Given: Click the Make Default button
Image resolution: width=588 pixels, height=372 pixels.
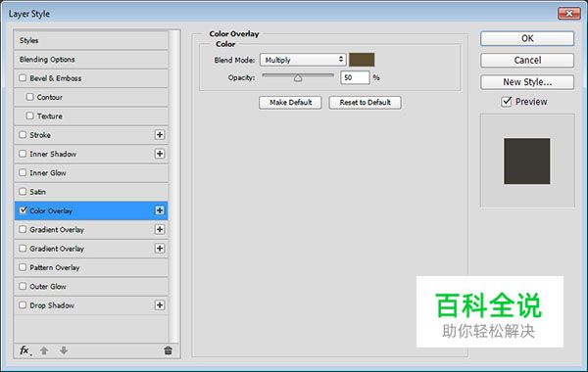Looking at the screenshot, I should [x=290, y=102].
